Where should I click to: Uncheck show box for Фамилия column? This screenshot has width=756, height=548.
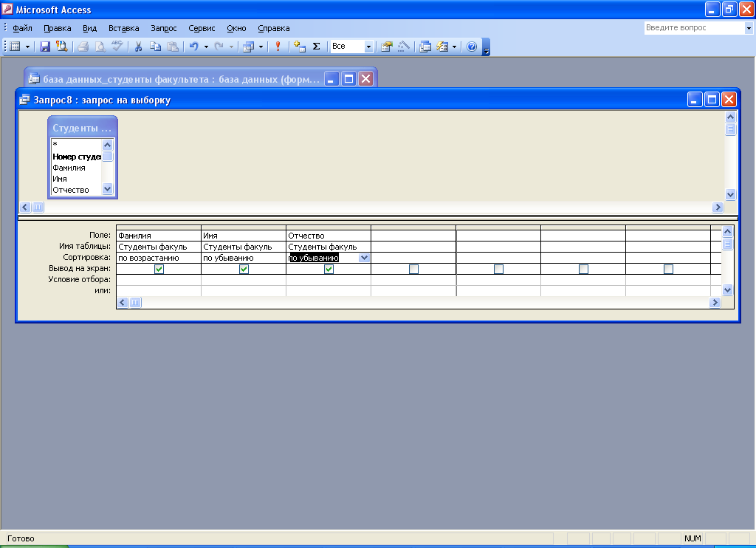[x=159, y=269]
